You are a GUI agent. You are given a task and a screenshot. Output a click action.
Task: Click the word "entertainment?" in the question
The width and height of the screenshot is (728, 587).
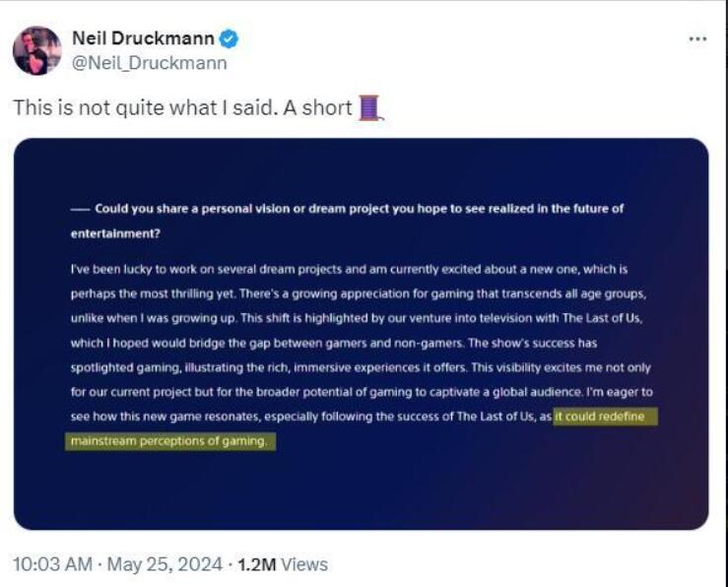point(115,234)
